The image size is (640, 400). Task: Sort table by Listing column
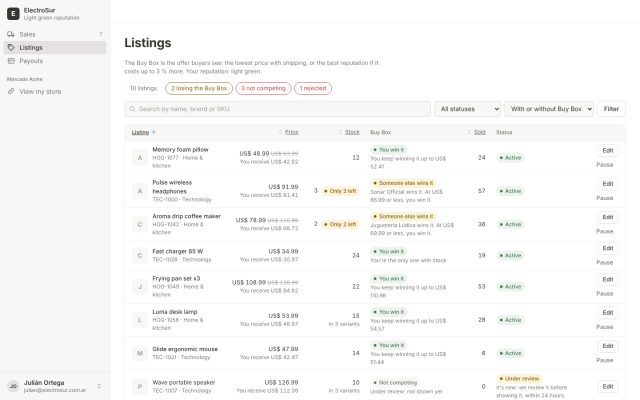point(143,132)
